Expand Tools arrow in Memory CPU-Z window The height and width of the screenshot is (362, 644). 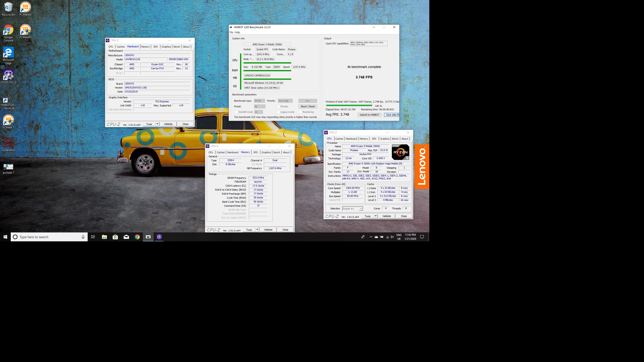(x=257, y=229)
